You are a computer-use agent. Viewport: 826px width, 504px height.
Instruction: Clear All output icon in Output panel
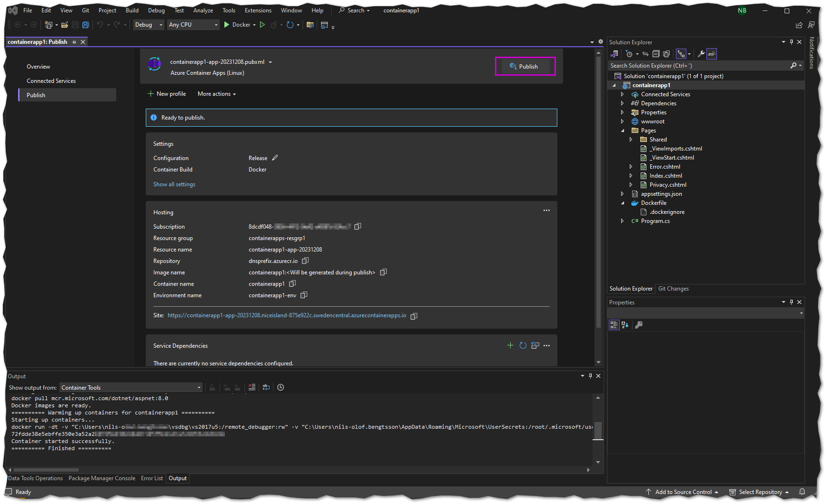pyautogui.click(x=252, y=387)
